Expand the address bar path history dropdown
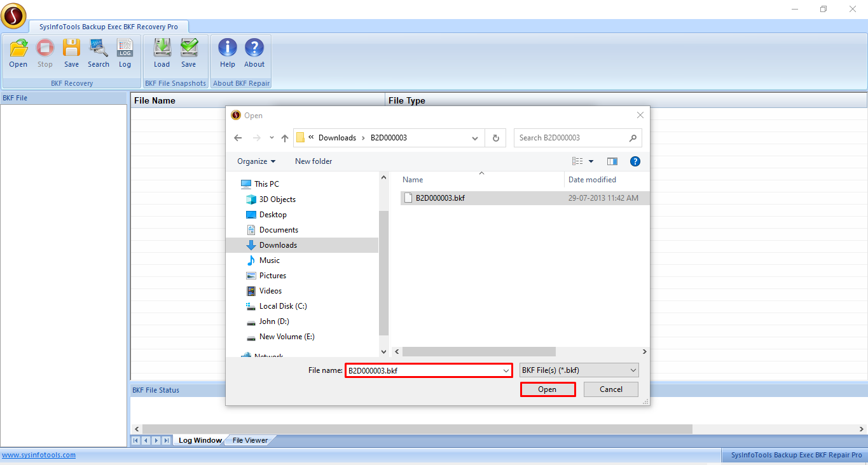This screenshot has height=465, width=868. pos(475,138)
